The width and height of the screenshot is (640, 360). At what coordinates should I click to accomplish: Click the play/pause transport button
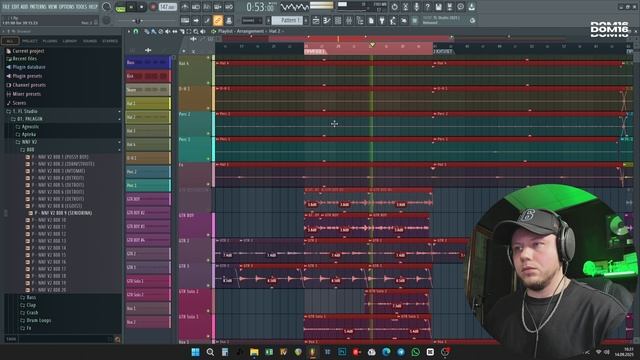click(131, 7)
